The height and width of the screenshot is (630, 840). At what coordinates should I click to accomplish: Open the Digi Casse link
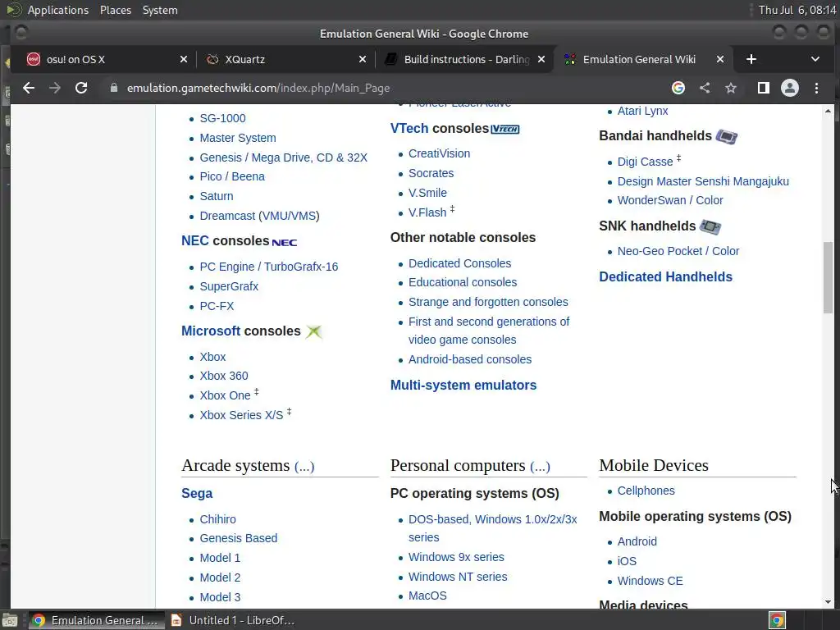(645, 162)
